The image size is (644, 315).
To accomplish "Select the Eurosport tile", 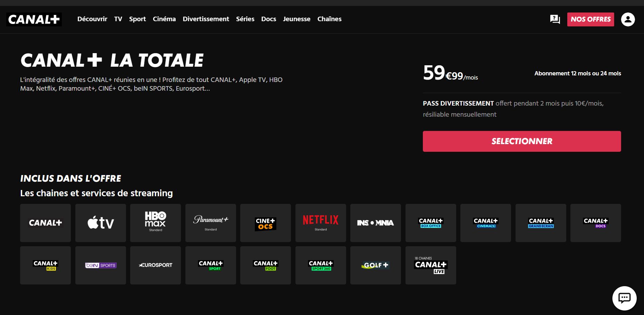I will (x=156, y=265).
